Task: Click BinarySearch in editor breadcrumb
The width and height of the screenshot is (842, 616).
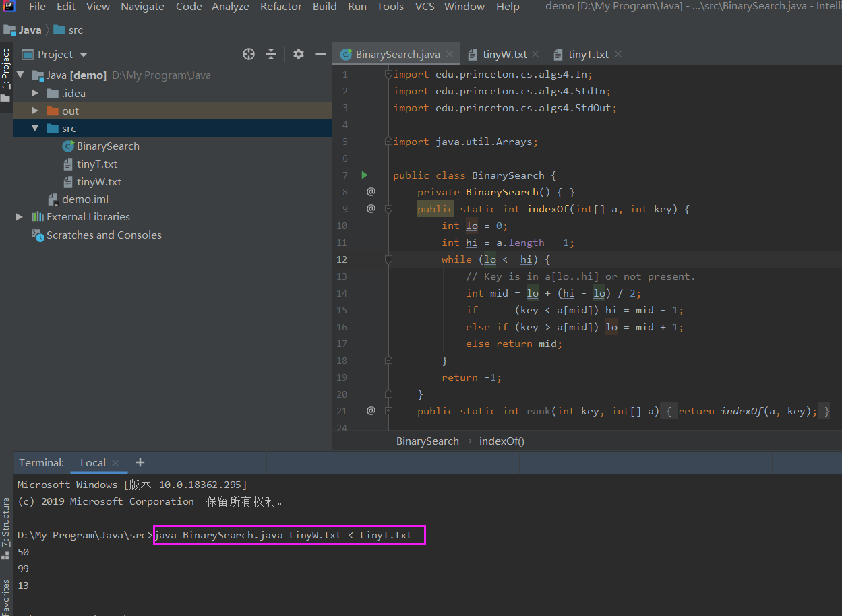Action: tap(427, 441)
